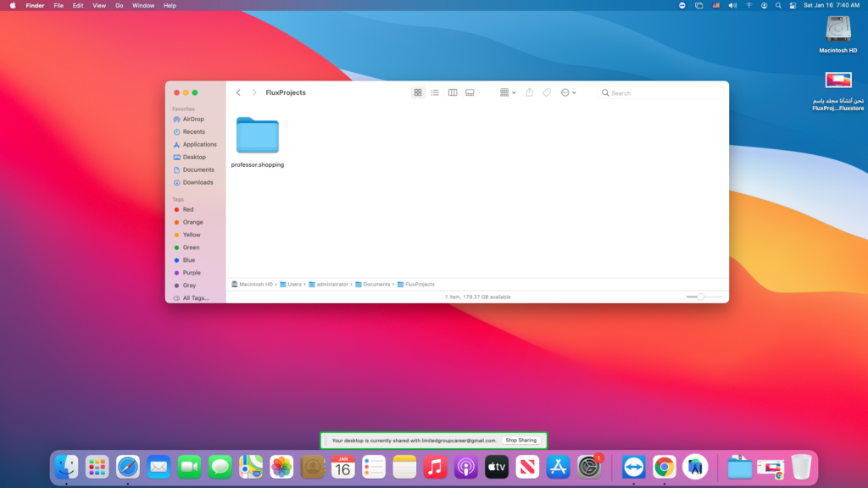Go back with the back chevron
The height and width of the screenshot is (488, 868).
(x=238, y=93)
